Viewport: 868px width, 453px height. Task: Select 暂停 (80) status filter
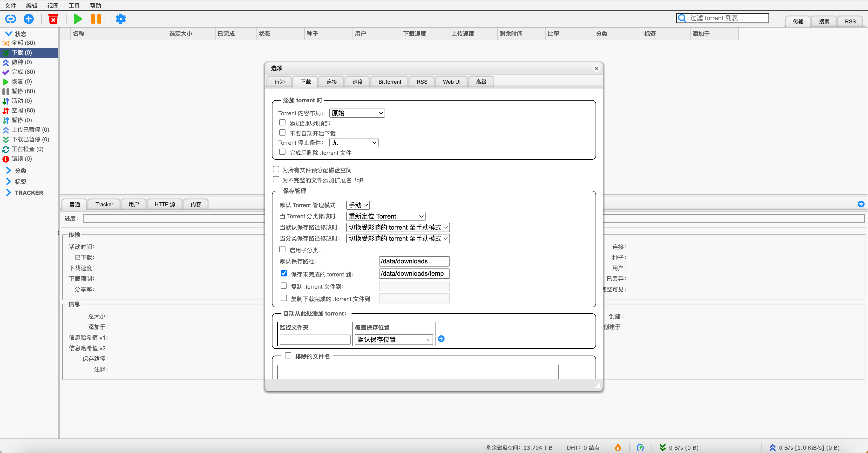29,91
